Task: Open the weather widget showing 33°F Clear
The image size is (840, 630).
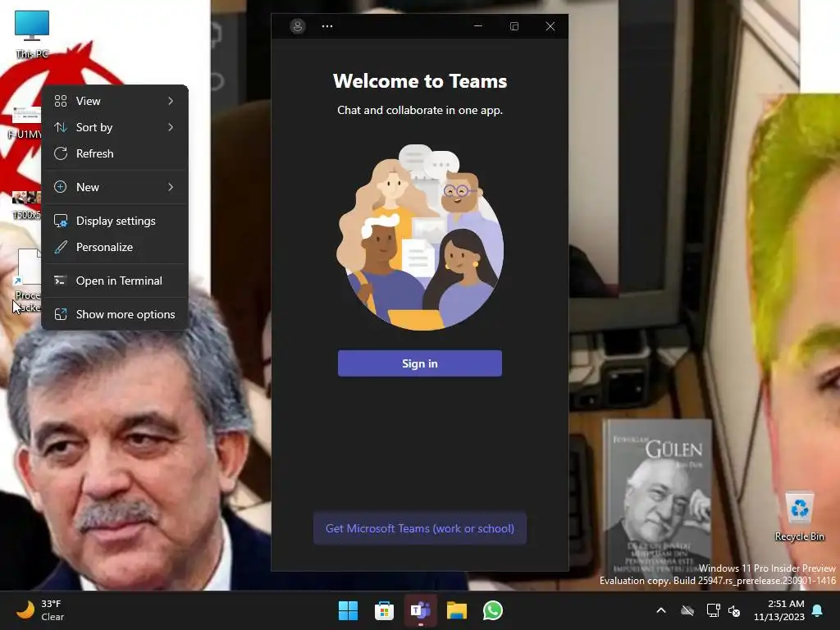Action: point(41,610)
